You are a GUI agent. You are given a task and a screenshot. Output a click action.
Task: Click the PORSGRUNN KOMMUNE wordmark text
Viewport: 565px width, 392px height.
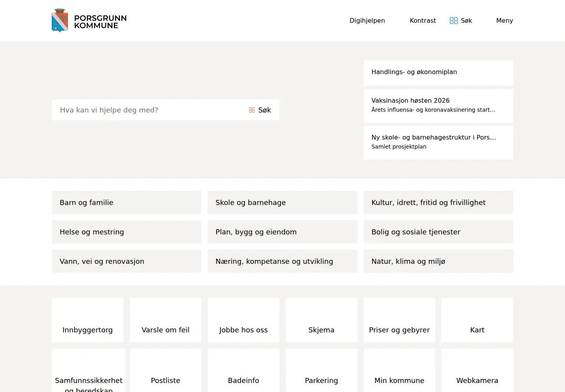[100, 22]
